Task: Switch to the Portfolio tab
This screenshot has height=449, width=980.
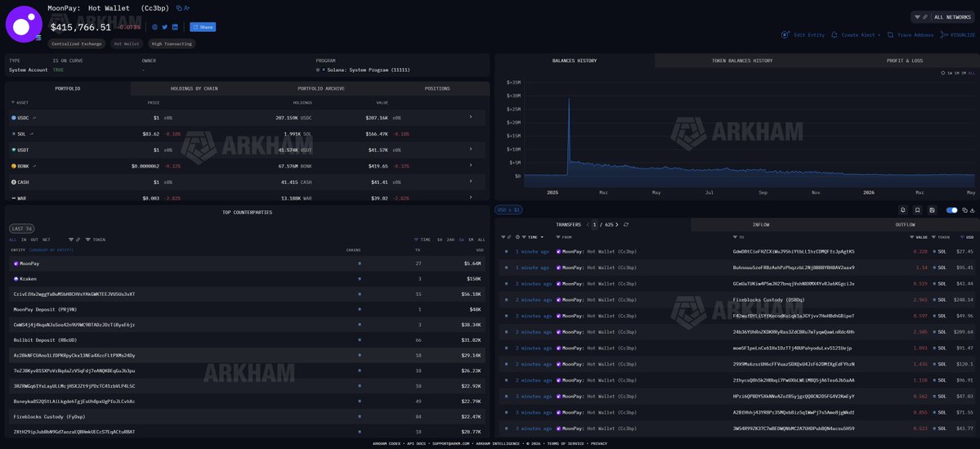Action: (x=68, y=89)
